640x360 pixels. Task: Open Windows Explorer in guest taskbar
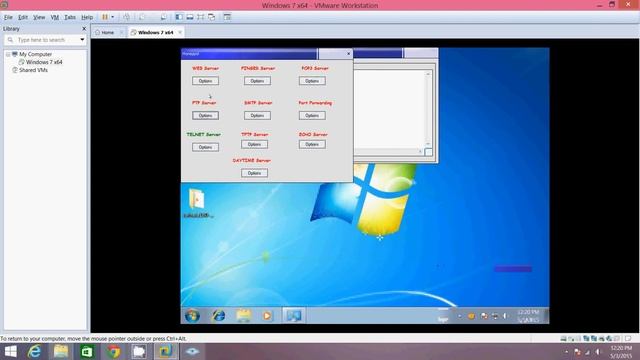coord(243,316)
